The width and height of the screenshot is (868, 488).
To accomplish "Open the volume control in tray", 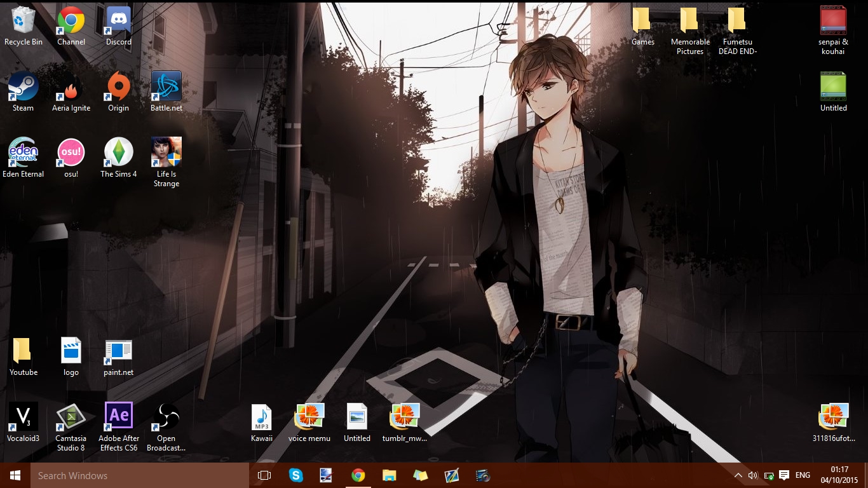I will (753, 475).
